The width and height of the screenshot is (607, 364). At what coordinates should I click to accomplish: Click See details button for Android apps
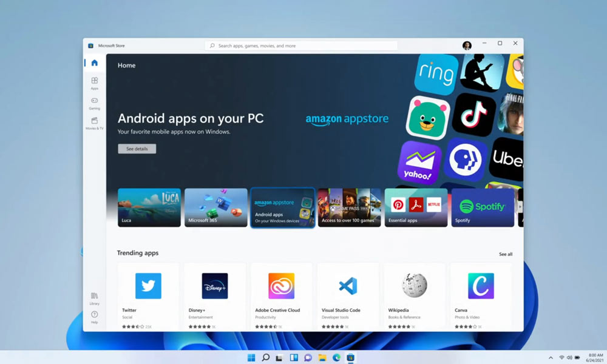click(x=137, y=149)
